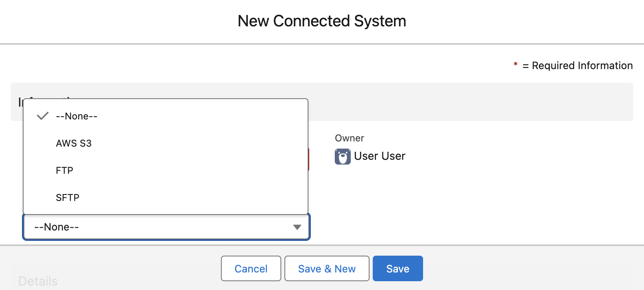644x290 pixels.
Task: Click the checkmark beside --None-- option
Action: coord(42,116)
